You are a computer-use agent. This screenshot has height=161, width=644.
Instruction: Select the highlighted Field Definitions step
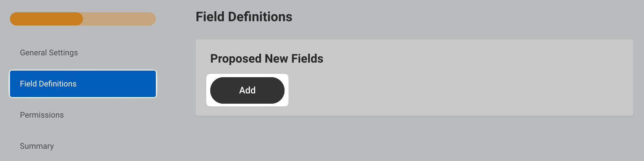pyautogui.click(x=83, y=84)
